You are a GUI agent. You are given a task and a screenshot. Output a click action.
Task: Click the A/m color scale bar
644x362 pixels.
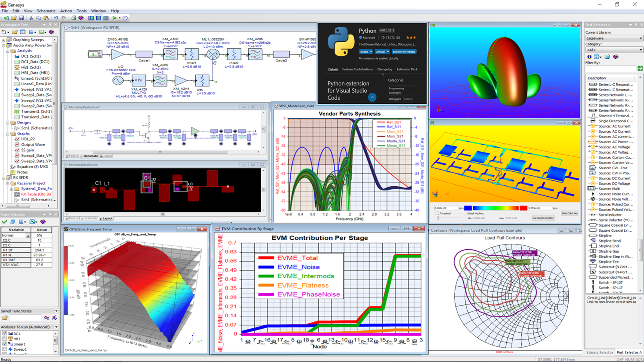click(x=496, y=208)
